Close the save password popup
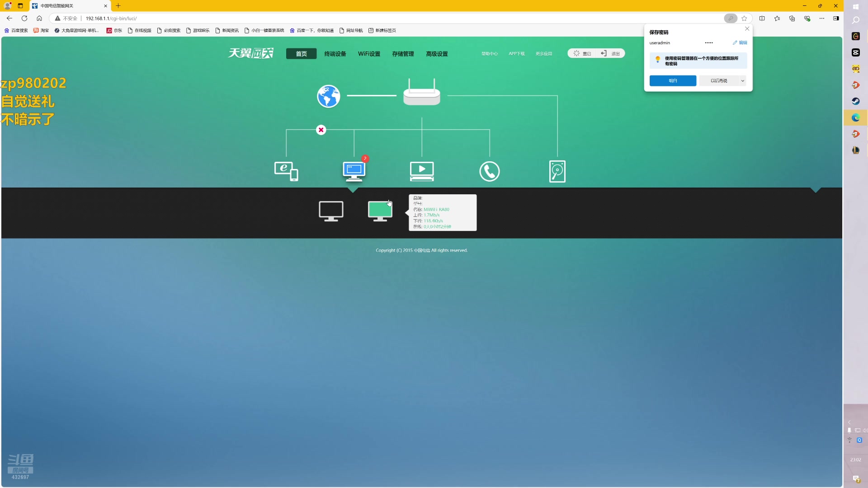868x488 pixels. point(747,29)
